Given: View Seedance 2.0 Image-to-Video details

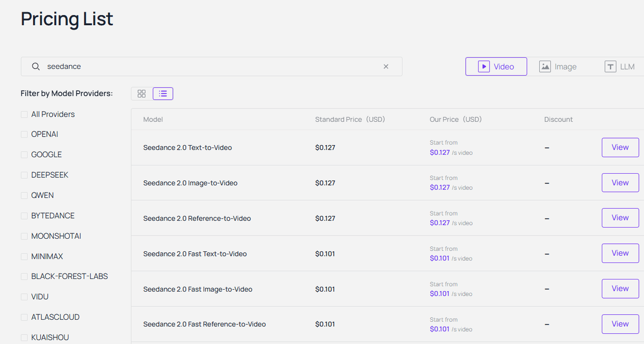Looking at the screenshot, I should 620,183.
